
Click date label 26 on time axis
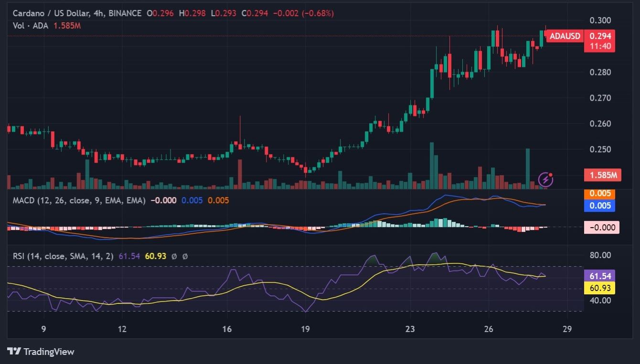[489, 329]
